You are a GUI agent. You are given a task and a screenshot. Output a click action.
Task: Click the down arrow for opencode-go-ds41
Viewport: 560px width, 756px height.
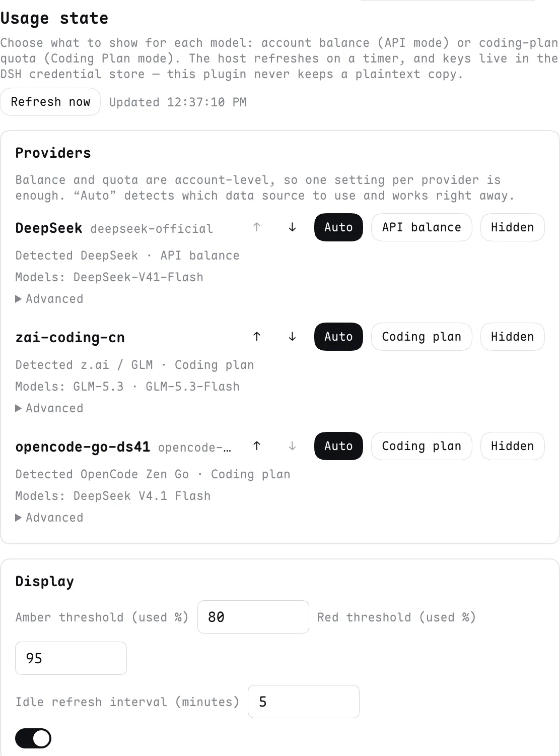coord(292,446)
